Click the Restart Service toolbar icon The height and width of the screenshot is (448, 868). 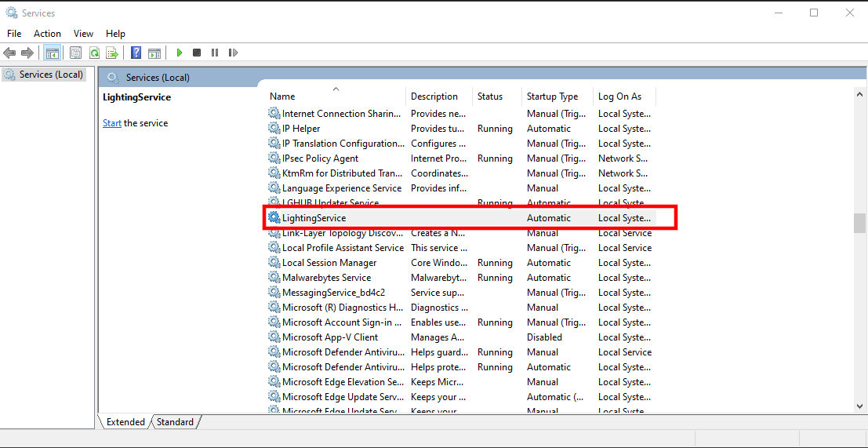[x=233, y=53]
